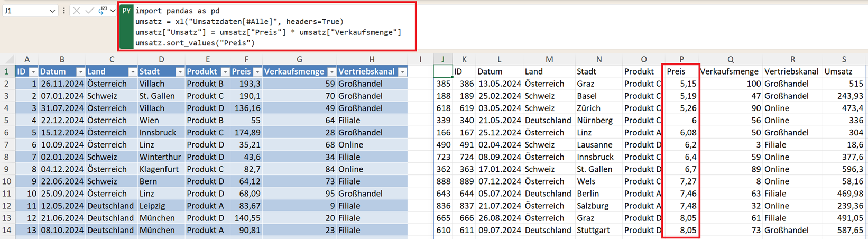Click the Python output type icon

click(102, 11)
